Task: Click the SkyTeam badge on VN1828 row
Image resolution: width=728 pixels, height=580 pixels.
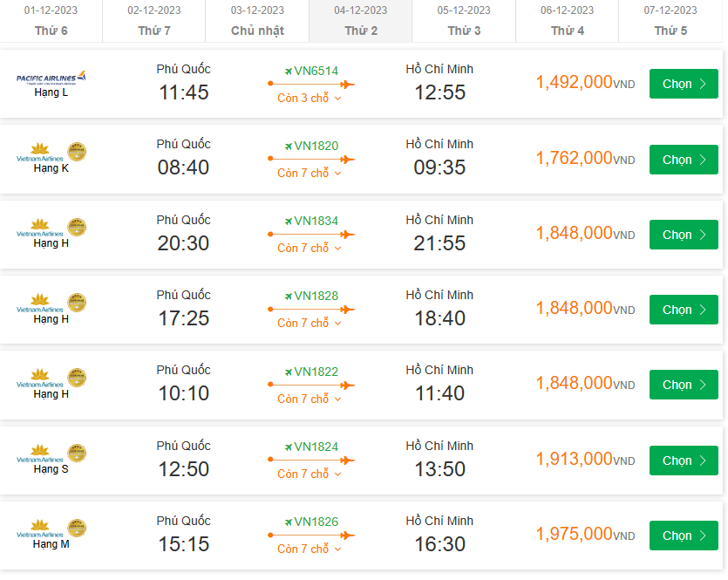Action: pyautogui.click(x=78, y=303)
